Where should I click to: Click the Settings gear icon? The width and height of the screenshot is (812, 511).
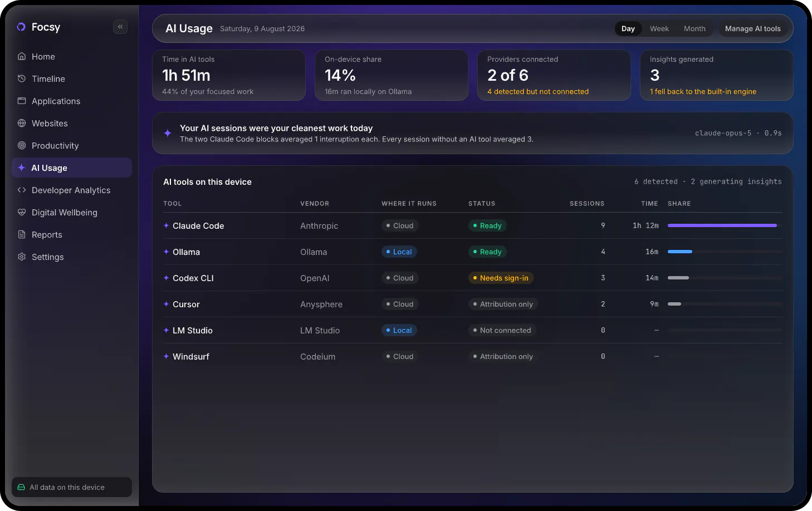pyautogui.click(x=22, y=257)
